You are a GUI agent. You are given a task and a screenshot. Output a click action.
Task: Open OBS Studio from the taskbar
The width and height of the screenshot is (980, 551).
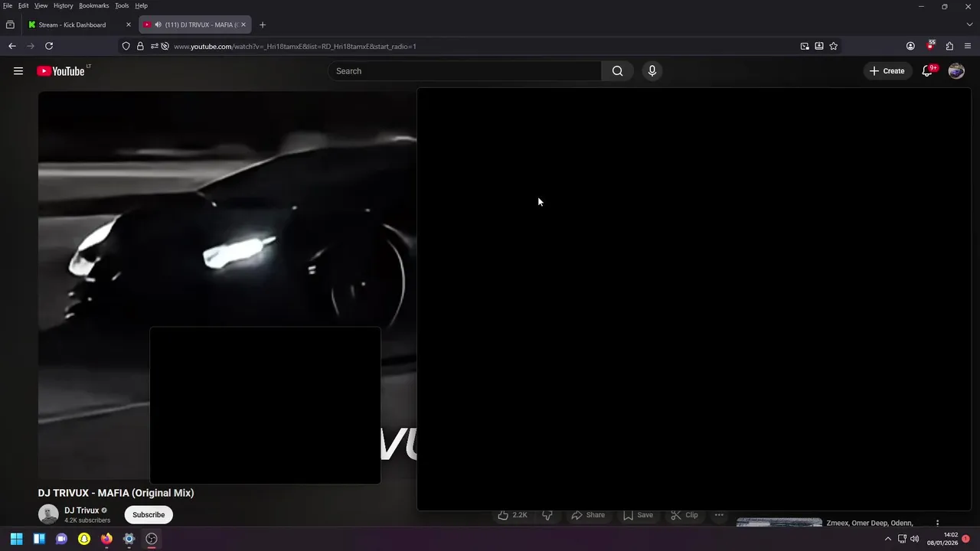coord(152,539)
